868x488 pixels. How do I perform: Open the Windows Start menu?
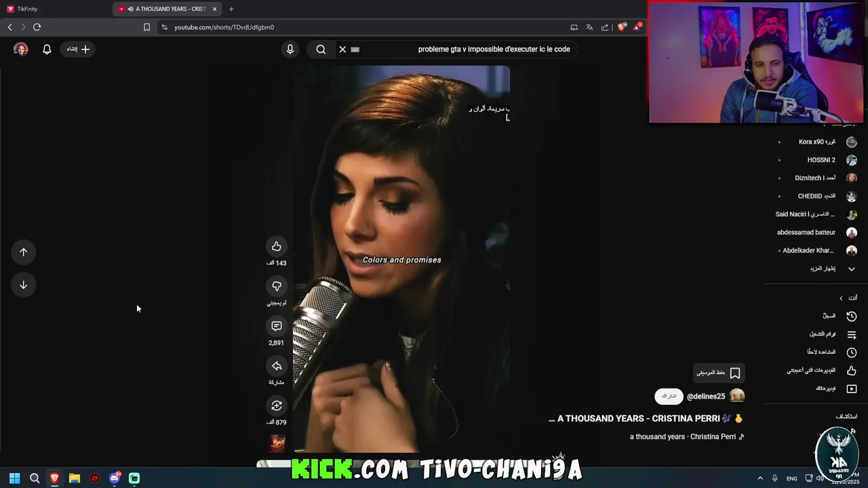click(x=14, y=479)
